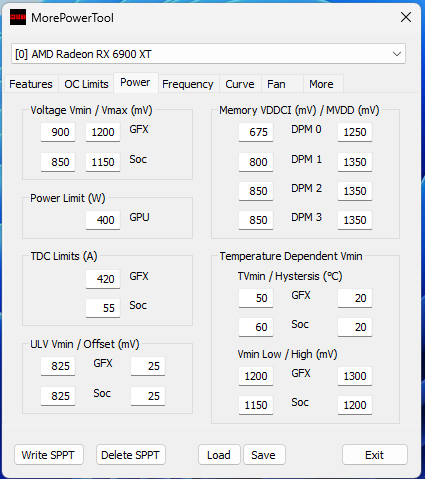Edit the DPM 0 VDDCI field 675
425x479 pixels.
256,132
